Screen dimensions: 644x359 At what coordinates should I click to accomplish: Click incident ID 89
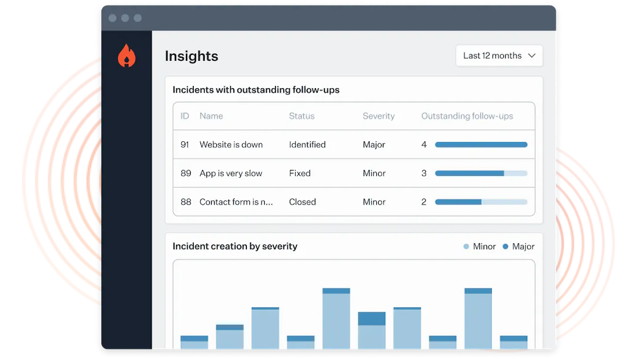point(185,174)
